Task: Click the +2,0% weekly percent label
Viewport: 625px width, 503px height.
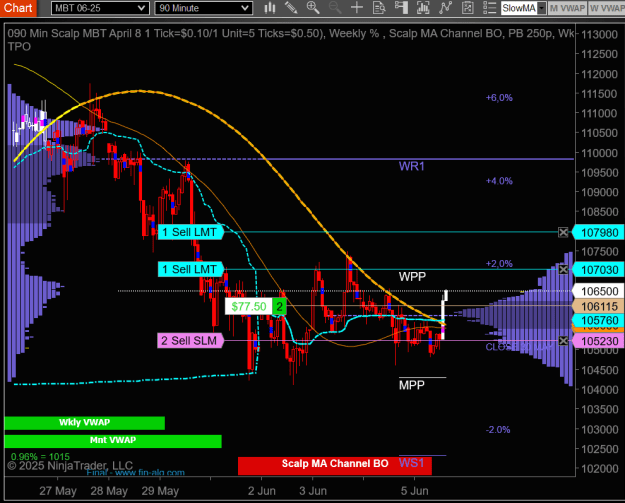Action: (499, 264)
